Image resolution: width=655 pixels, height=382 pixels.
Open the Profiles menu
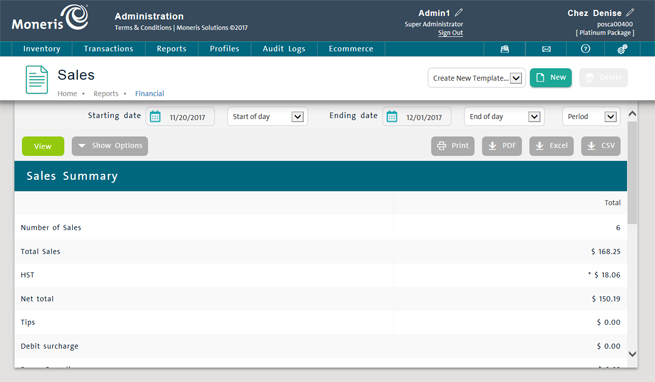pos(224,48)
